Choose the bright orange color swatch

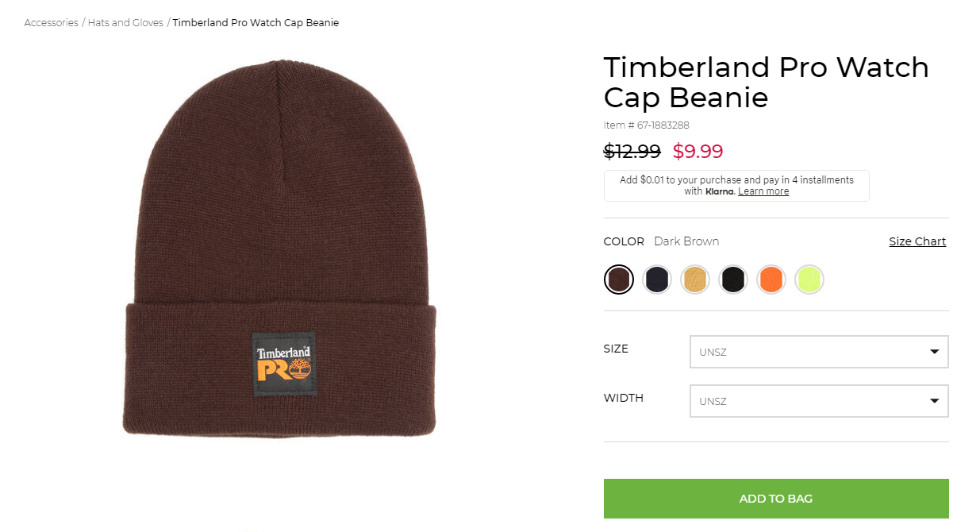[771, 279]
